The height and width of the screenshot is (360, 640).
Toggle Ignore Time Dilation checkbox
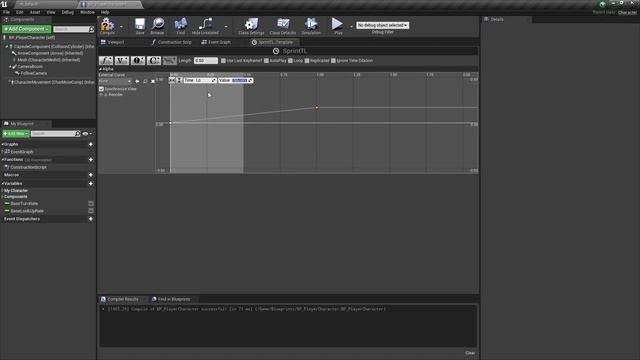point(333,60)
